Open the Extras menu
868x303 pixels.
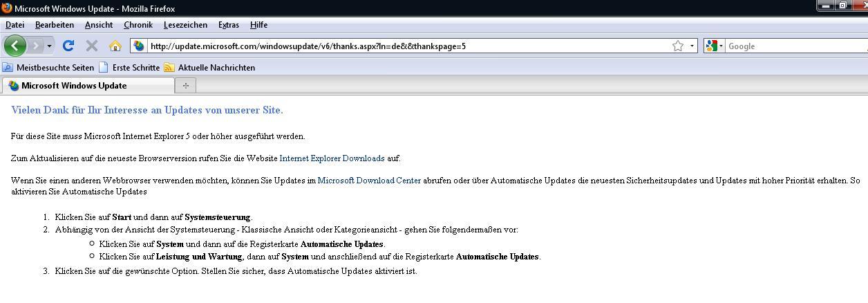pyautogui.click(x=228, y=25)
